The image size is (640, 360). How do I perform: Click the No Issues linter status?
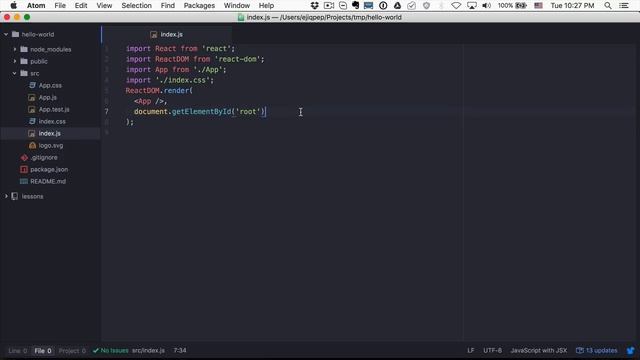[x=111, y=351]
